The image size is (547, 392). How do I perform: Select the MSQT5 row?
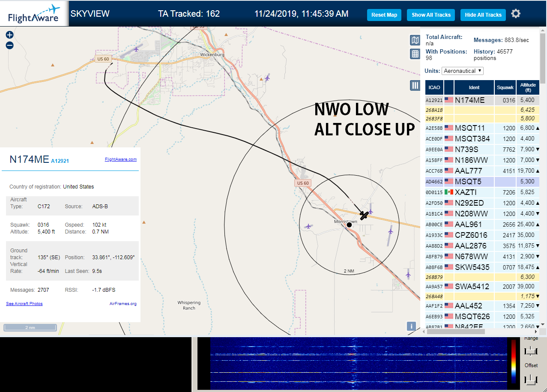click(482, 182)
